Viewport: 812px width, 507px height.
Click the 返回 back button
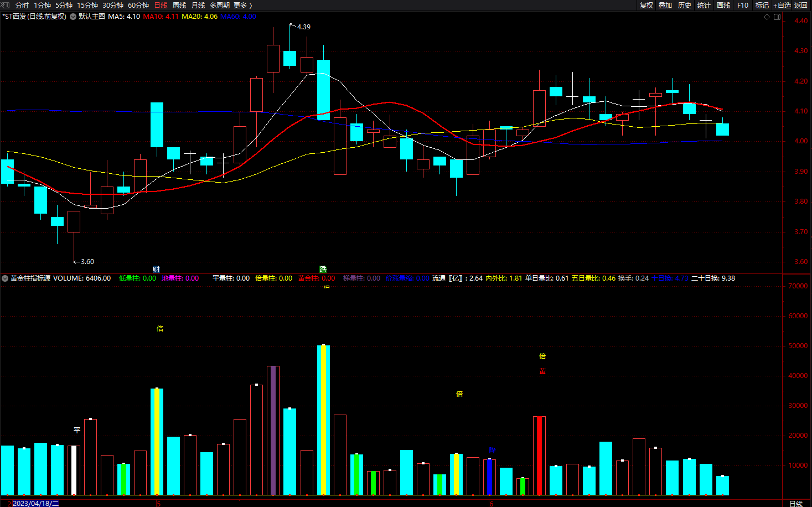click(801, 6)
